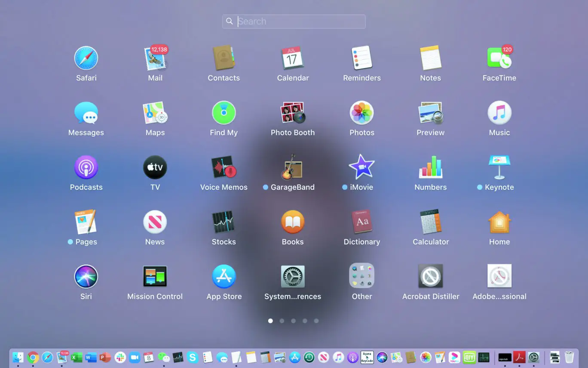Open App Store in the Launchpad grid
The height and width of the screenshot is (368, 588).
(x=224, y=276)
